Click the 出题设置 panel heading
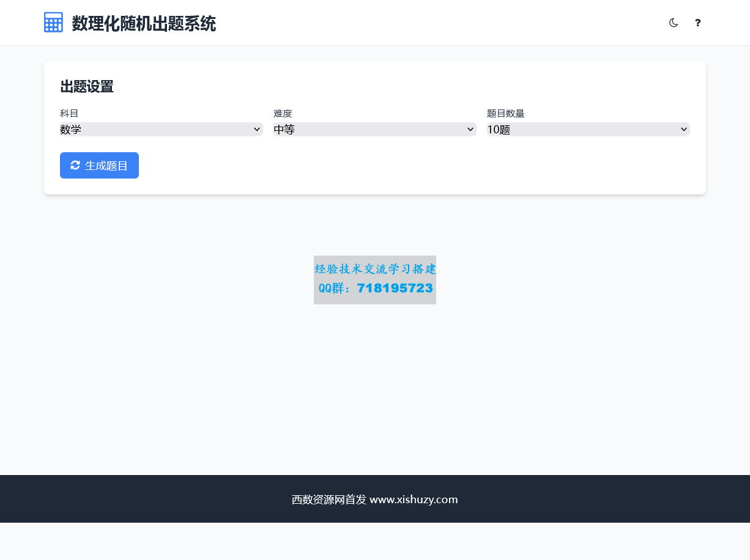 tap(86, 87)
